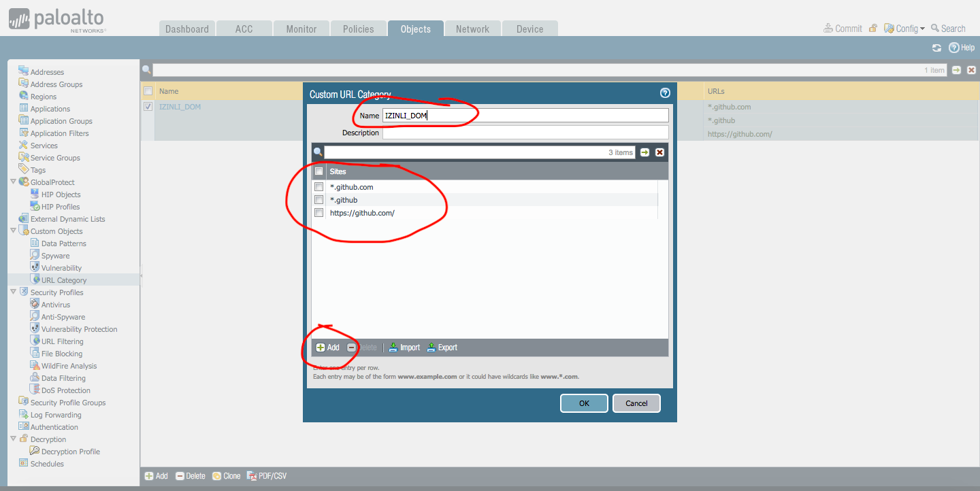Collapse the Security Profiles tree node
The height and width of the screenshot is (491, 980).
pos(13,292)
